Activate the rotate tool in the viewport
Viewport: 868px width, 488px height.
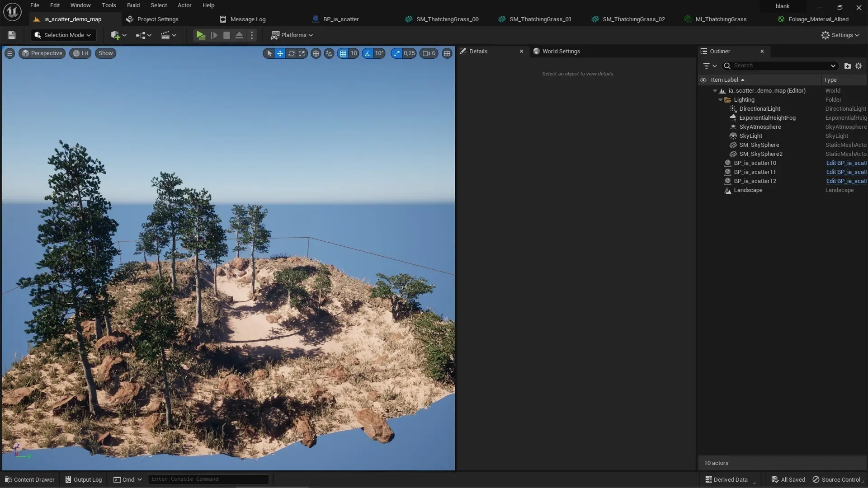(291, 53)
